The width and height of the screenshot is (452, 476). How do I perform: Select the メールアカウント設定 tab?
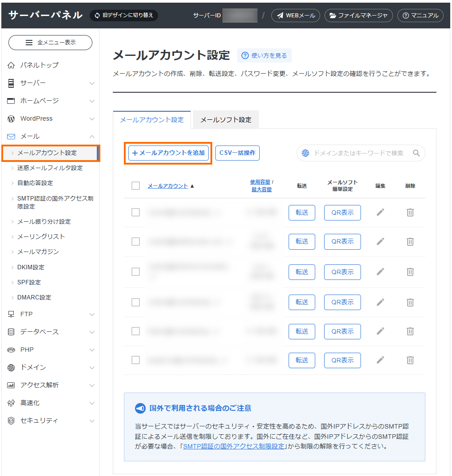[x=152, y=120]
